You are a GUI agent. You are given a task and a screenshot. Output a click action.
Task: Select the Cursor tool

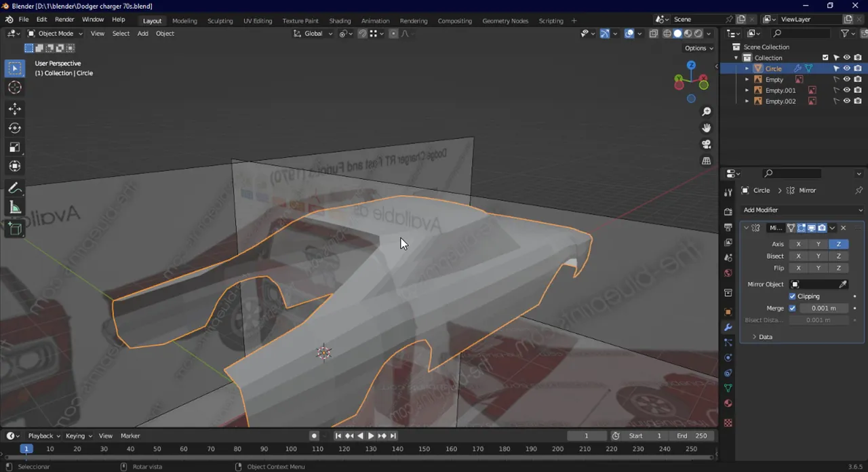[x=15, y=87]
